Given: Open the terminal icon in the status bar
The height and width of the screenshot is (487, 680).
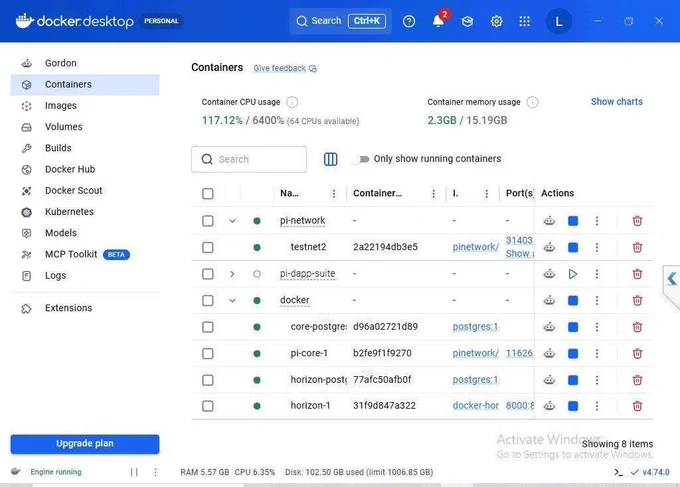Looking at the screenshot, I should [618, 472].
